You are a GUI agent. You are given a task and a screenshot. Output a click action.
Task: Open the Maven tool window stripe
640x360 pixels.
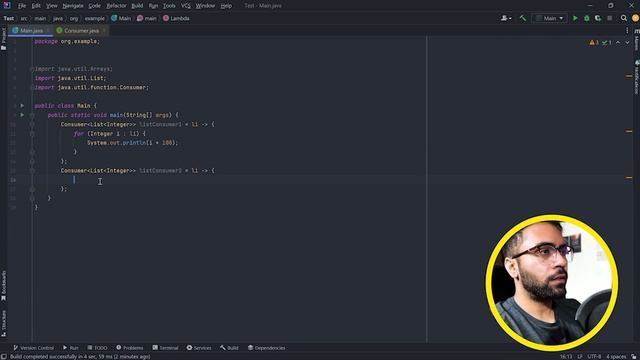tap(636, 40)
